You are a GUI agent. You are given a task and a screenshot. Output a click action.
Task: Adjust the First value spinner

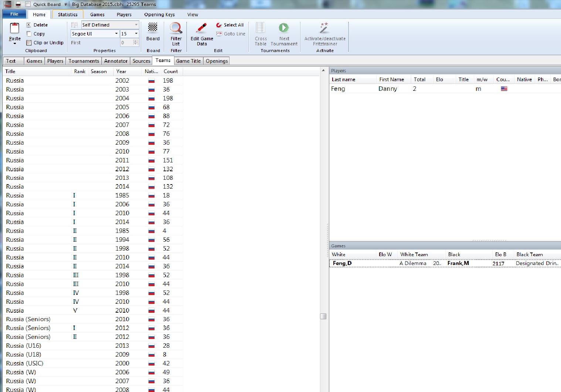pyautogui.click(x=136, y=42)
